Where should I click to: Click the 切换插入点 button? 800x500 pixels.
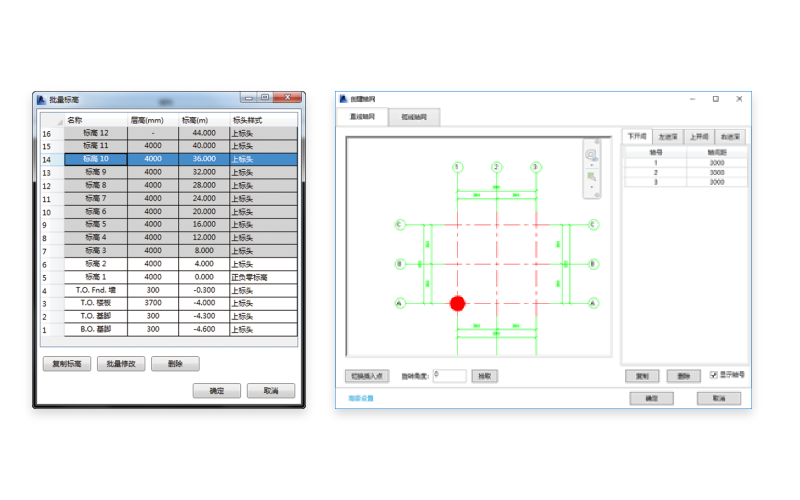tap(367, 376)
